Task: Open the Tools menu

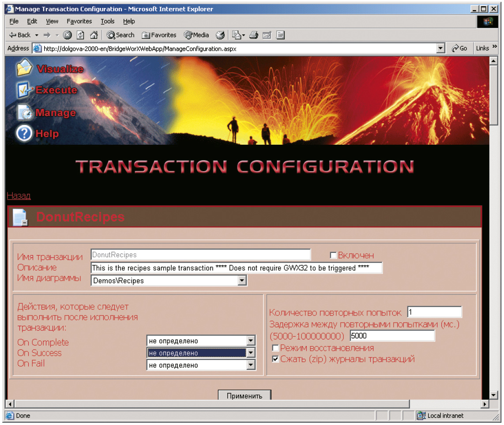Action: [107, 21]
